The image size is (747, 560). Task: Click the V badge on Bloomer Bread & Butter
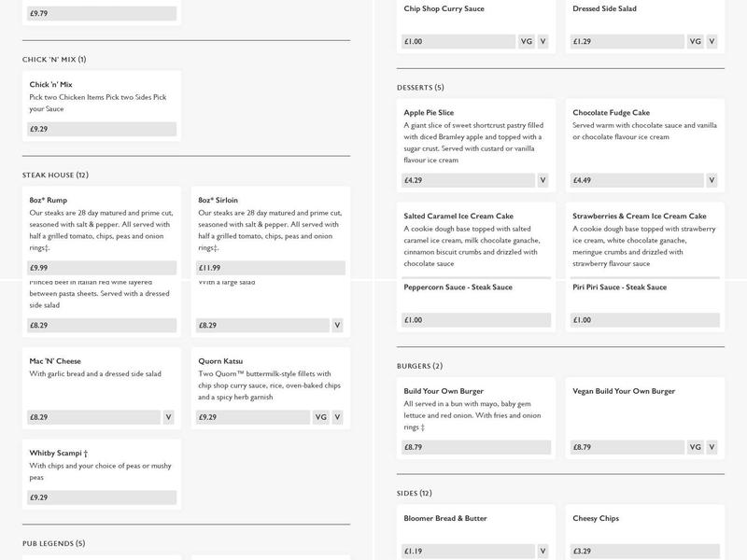[x=543, y=551]
